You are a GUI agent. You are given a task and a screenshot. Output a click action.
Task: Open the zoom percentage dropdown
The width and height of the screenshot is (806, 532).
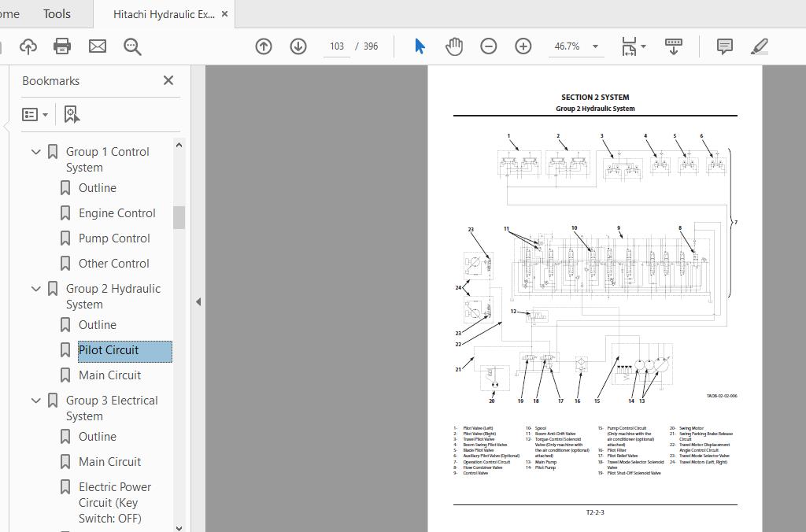click(595, 46)
